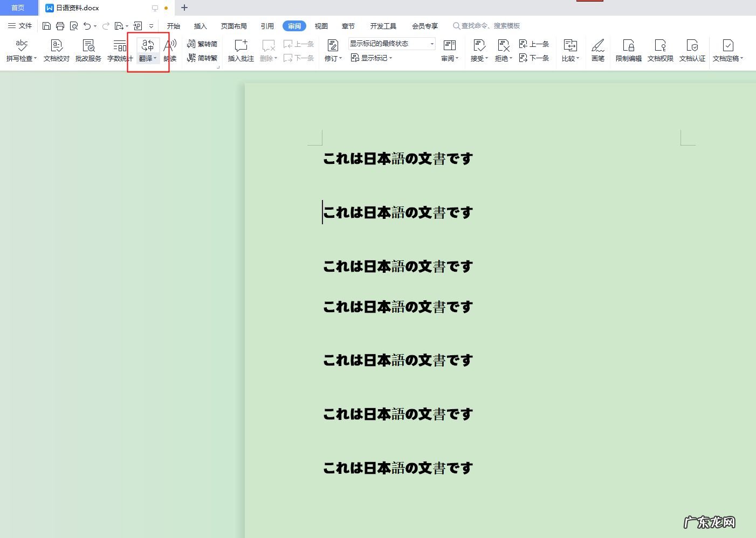
Task: Go to 首页 home tab
Action: [18, 8]
